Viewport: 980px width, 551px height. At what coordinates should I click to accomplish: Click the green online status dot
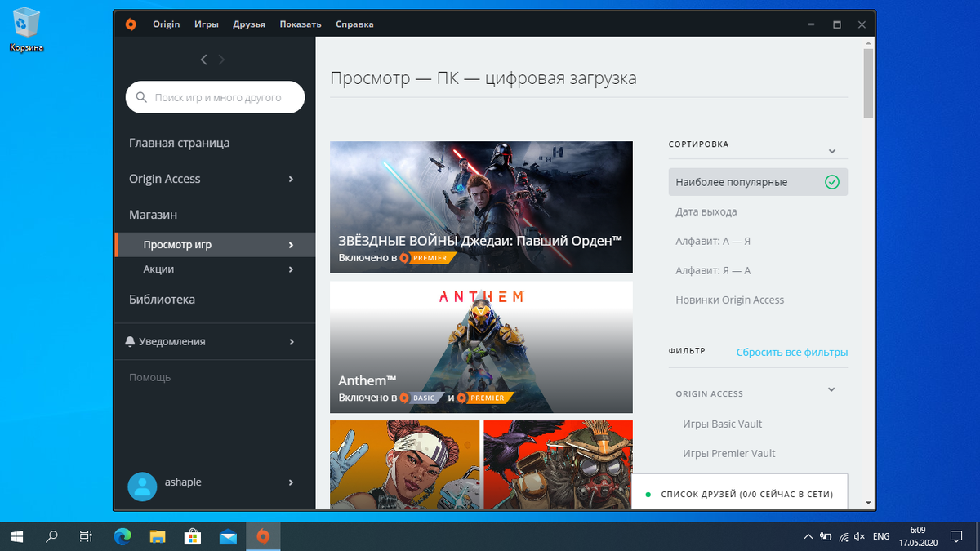point(648,495)
